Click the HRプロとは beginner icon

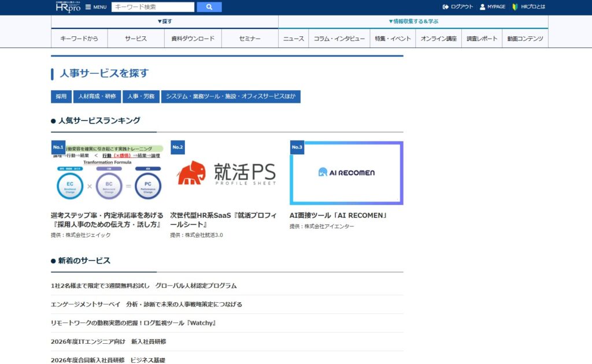pos(515,7)
